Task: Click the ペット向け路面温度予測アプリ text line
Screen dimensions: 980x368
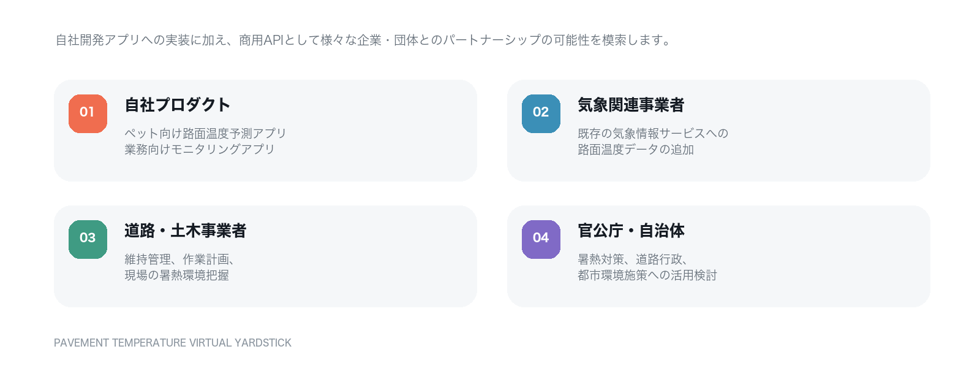Action: coord(206,133)
